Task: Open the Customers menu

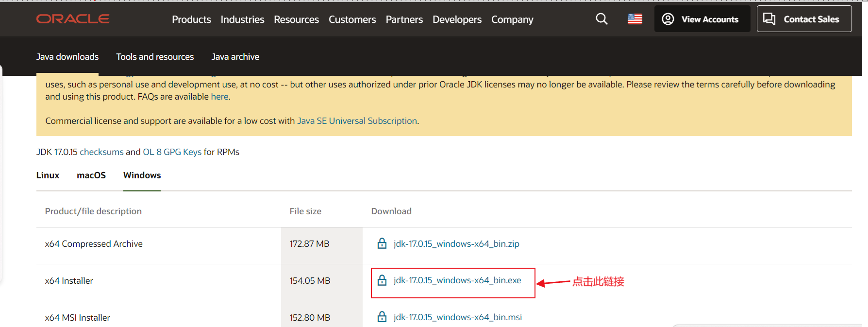Action: point(352,19)
